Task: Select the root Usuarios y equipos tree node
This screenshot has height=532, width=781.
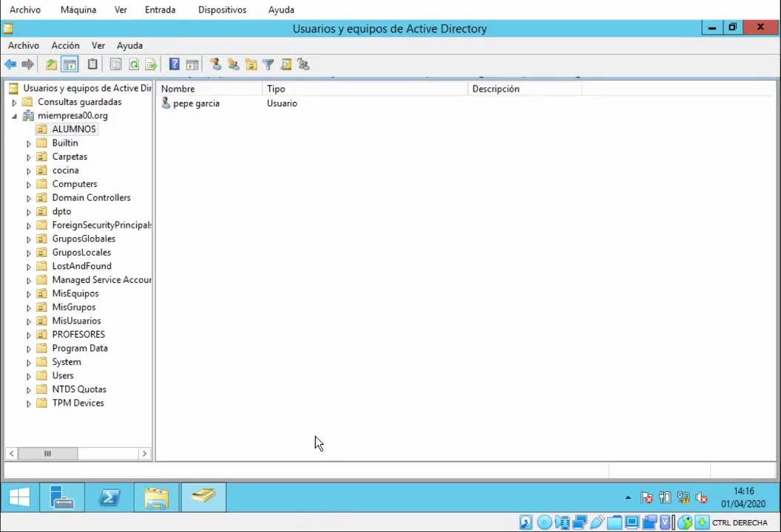Action: [x=87, y=88]
